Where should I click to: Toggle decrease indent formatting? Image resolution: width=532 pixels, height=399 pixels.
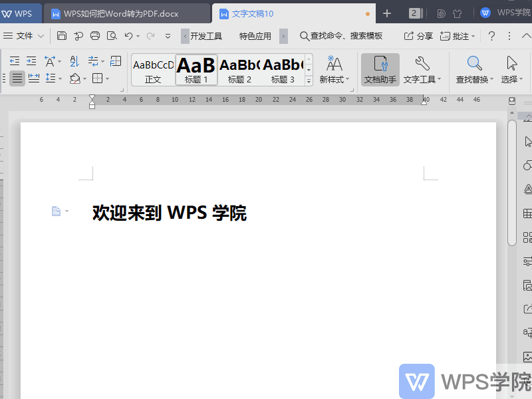pos(15,60)
